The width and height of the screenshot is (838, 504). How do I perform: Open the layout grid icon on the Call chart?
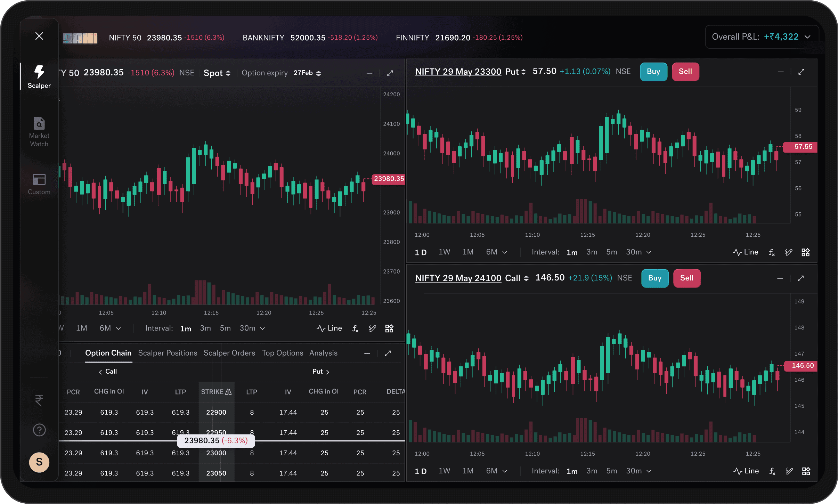coord(806,471)
